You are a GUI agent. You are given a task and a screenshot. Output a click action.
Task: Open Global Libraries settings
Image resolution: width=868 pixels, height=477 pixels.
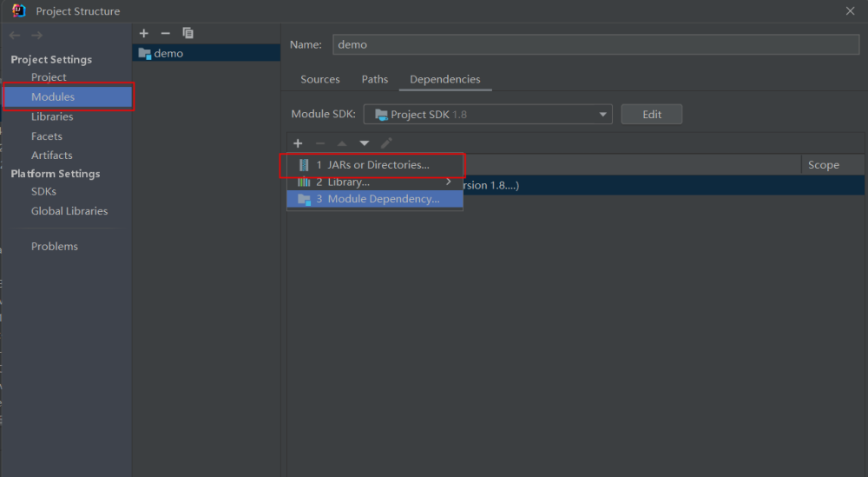(x=69, y=211)
